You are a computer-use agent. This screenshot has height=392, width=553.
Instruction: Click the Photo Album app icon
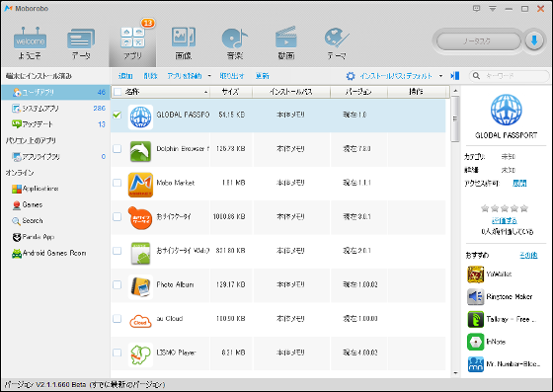pos(140,286)
